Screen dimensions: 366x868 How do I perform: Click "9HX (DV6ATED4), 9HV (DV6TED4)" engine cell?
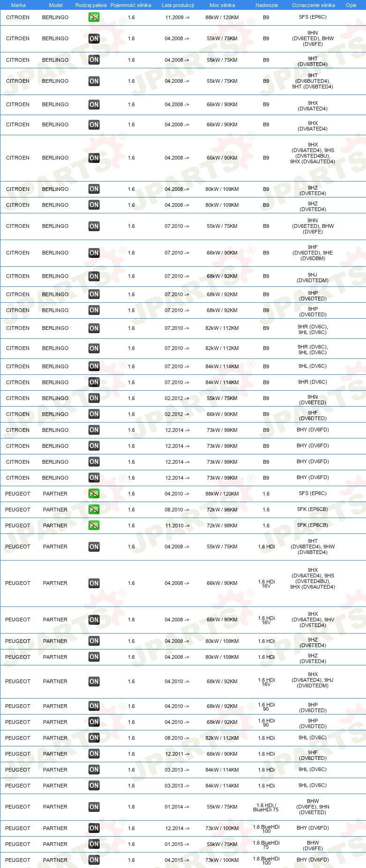click(x=313, y=620)
